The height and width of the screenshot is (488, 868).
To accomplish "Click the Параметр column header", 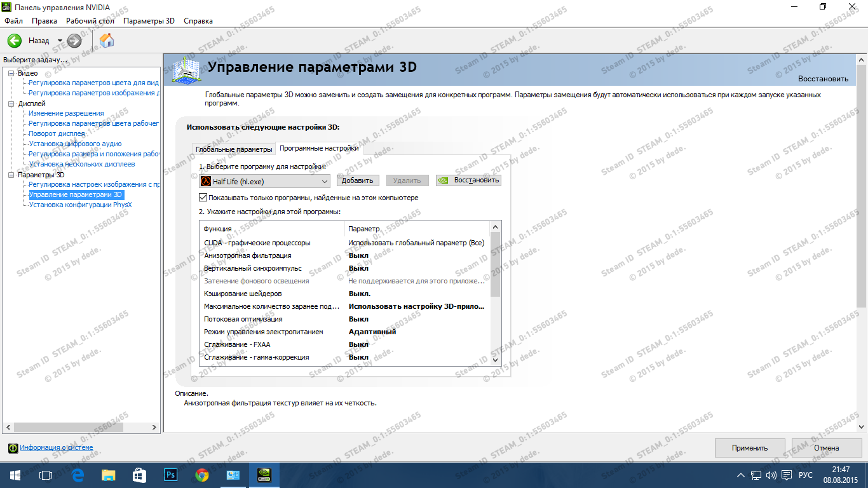I will [417, 229].
